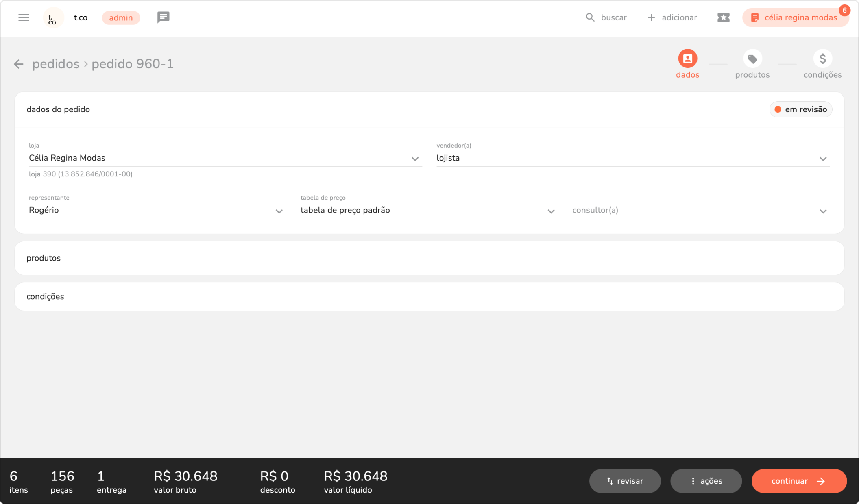The image size is (859, 504).
Task: Open the ações menu button
Action: (706, 481)
